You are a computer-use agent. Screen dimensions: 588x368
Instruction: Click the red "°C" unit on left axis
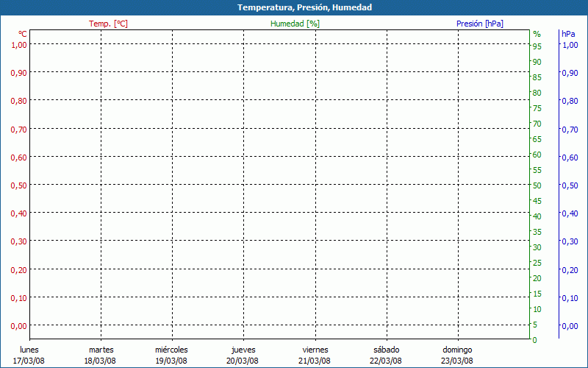tap(23, 34)
